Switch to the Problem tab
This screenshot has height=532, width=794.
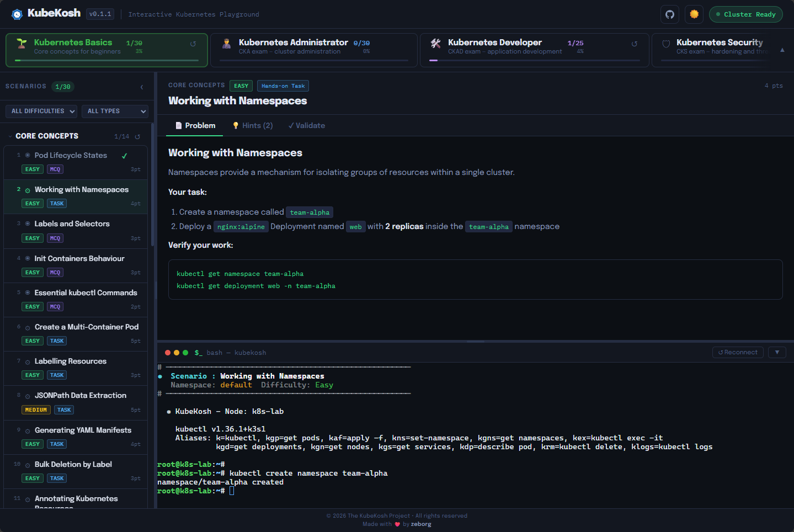pyautogui.click(x=195, y=126)
